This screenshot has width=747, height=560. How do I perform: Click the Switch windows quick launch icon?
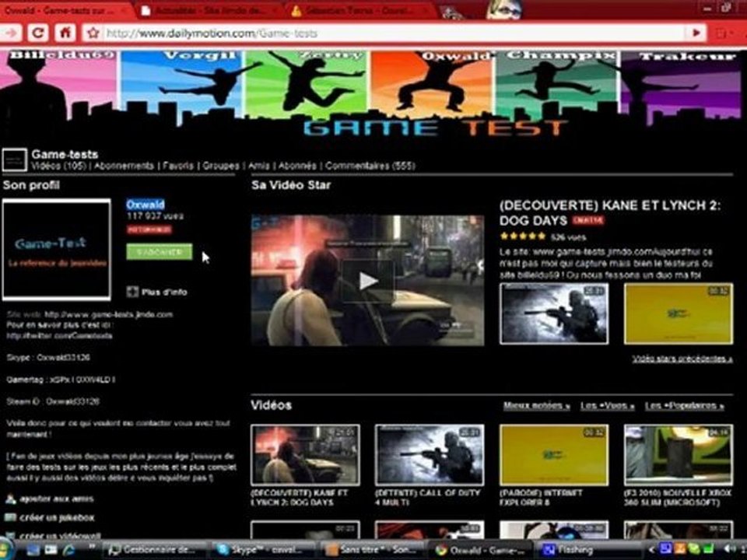[x=51, y=550]
